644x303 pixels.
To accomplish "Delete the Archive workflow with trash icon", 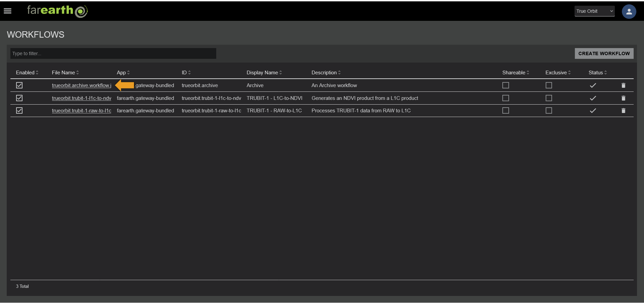I will point(623,85).
